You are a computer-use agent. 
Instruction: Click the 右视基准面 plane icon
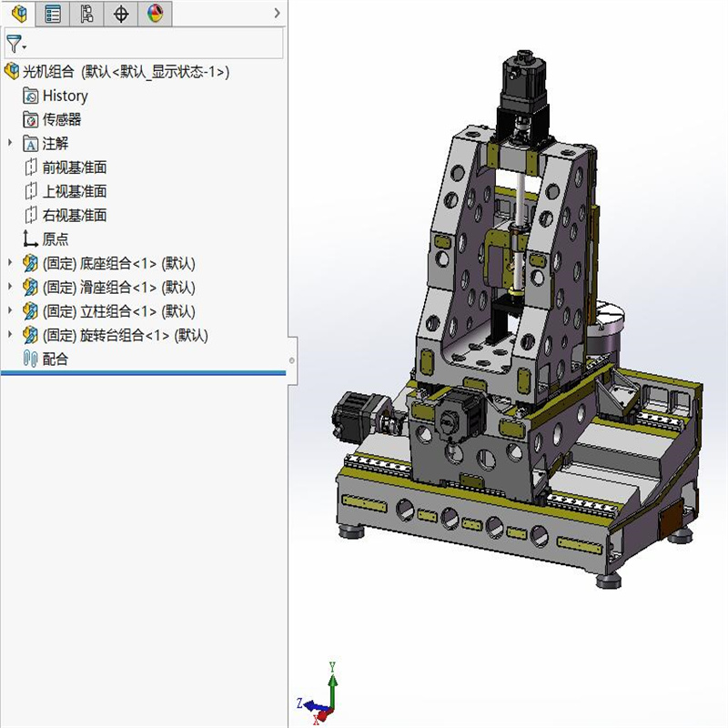[31, 216]
